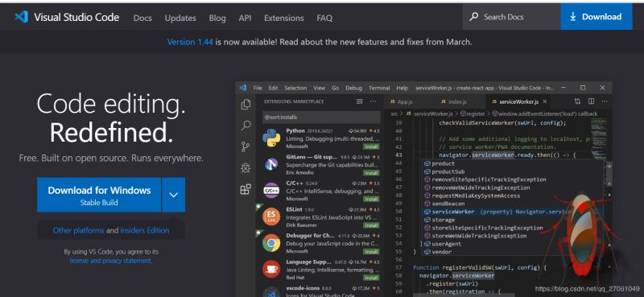
Task: Select the serviceWorker autocomplete suggestion
Action: pyautogui.click(x=514, y=212)
